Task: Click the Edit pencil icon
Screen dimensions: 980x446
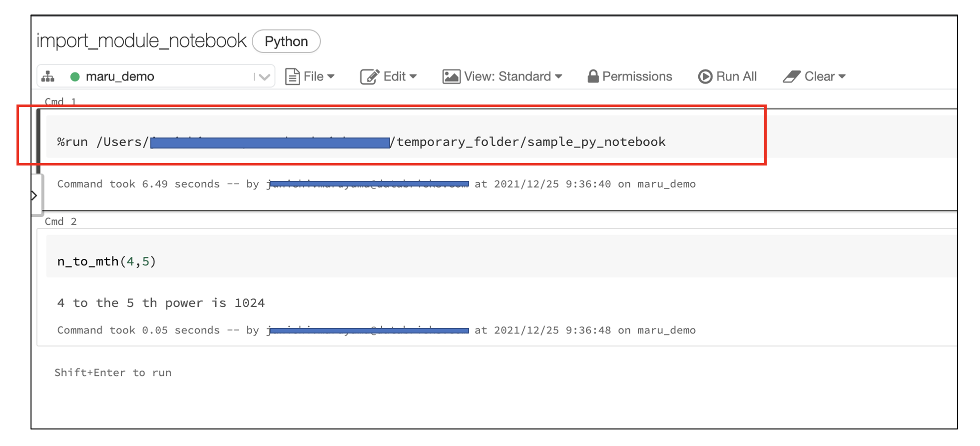Action: click(x=370, y=76)
